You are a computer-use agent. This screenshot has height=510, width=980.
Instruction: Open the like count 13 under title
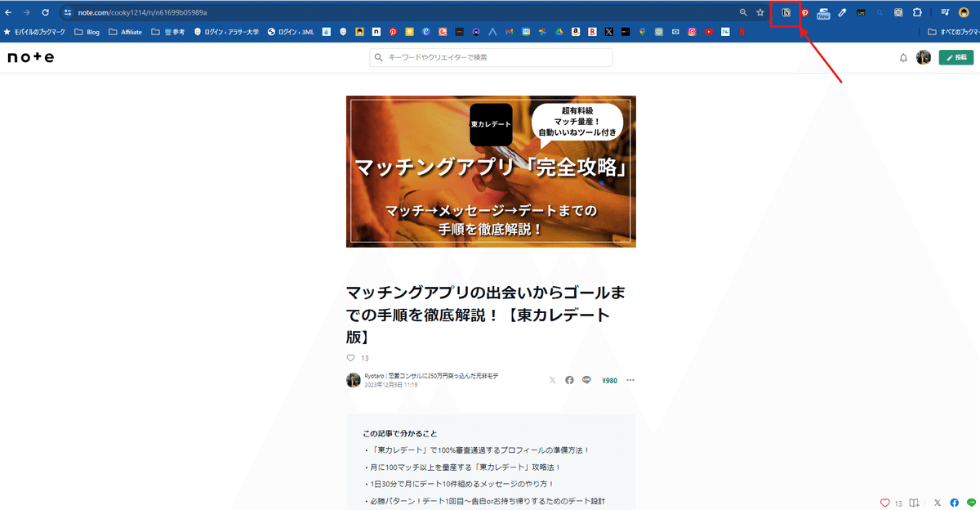pyautogui.click(x=365, y=358)
